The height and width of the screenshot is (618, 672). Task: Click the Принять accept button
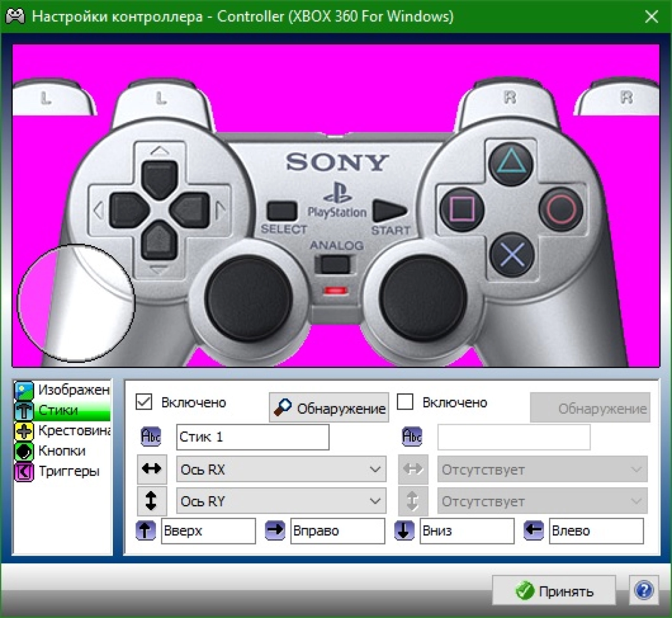[554, 591]
